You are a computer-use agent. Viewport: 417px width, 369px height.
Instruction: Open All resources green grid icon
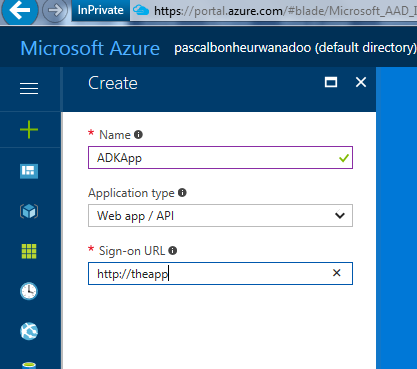pyautogui.click(x=29, y=251)
